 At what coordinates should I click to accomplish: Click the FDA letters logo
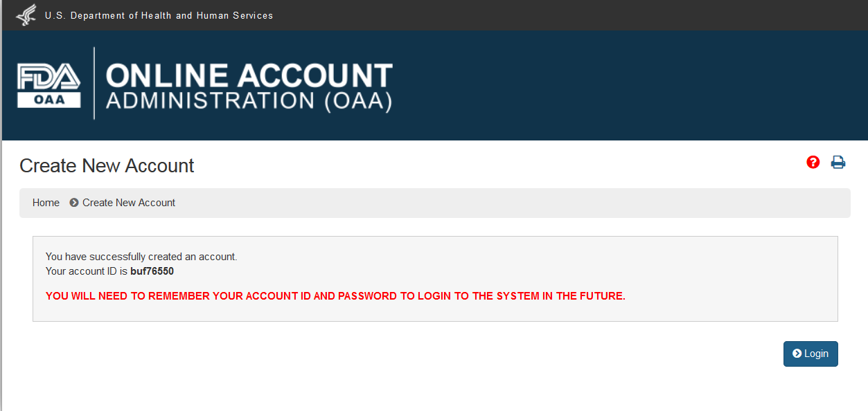tap(48, 76)
